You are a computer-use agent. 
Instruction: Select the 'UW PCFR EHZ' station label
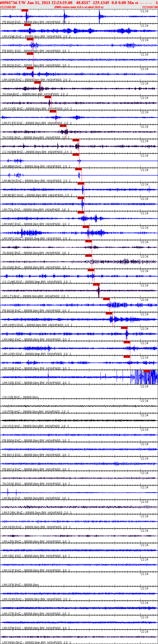13,123
